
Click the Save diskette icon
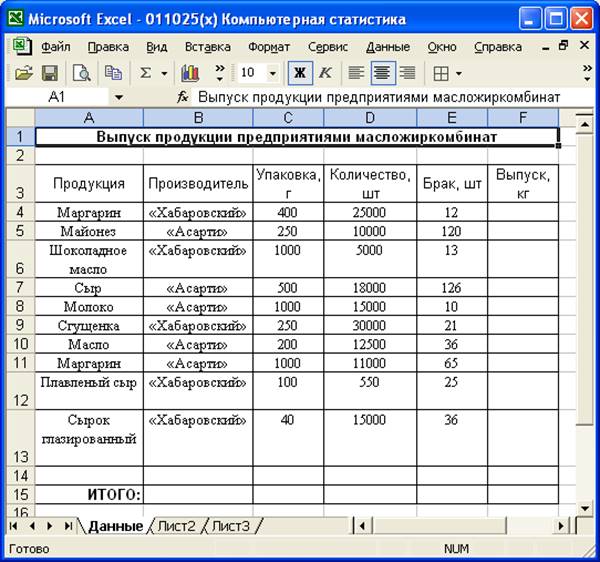tap(49, 73)
